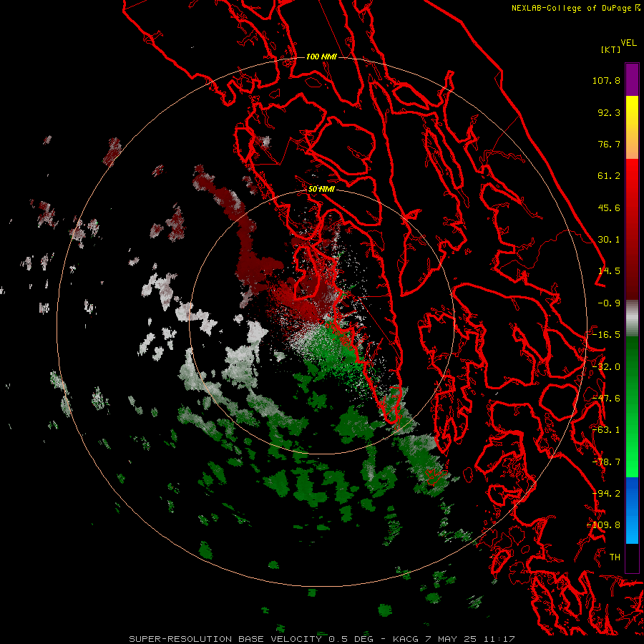Select the -0.9 legend value

[609, 303]
